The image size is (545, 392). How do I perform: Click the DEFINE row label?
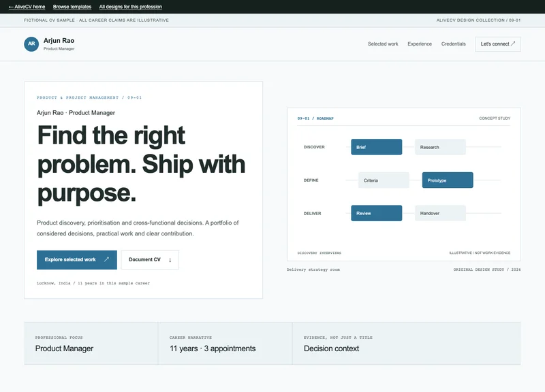click(311, 180)
